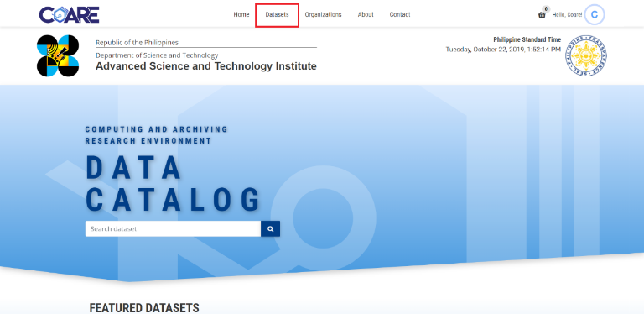Click the COARE logo in the header
The width and height of the screenshot is (644, 314).
(x=69, y=15)
